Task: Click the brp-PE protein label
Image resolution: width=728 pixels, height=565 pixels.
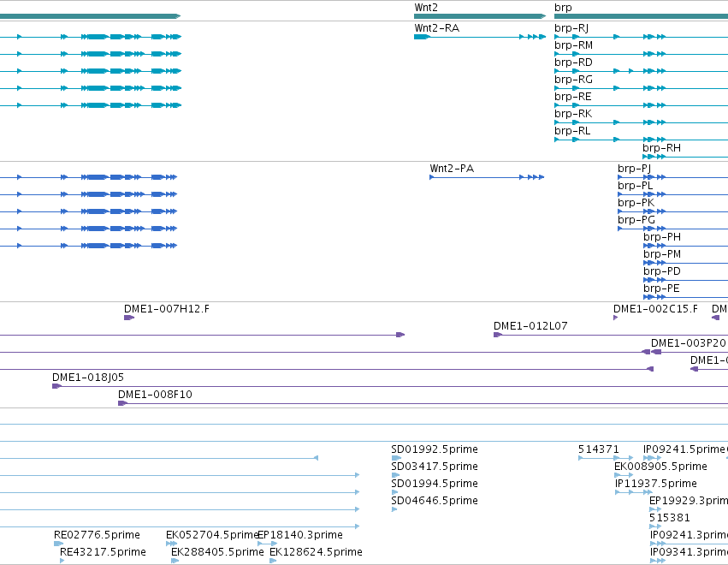Action: 661,288
